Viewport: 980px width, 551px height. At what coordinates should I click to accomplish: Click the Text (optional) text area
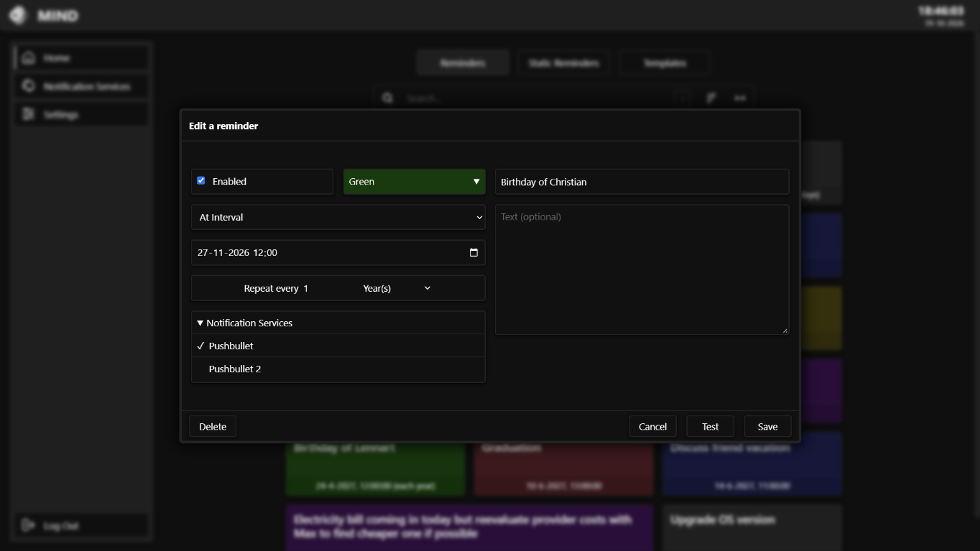click(x=642, y=269)
